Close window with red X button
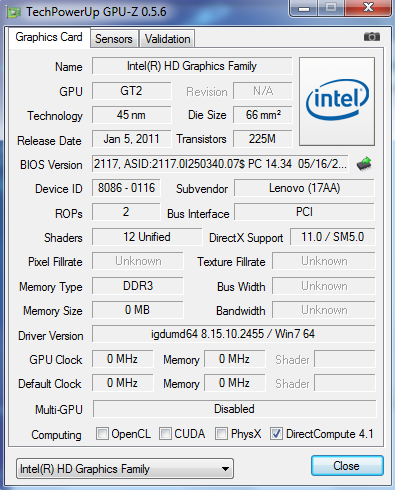 click(368, 7)
